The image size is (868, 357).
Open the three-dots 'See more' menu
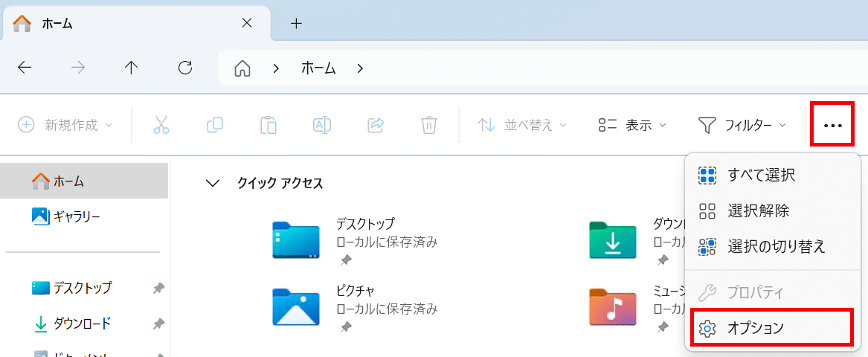click(x=833, y=125)
